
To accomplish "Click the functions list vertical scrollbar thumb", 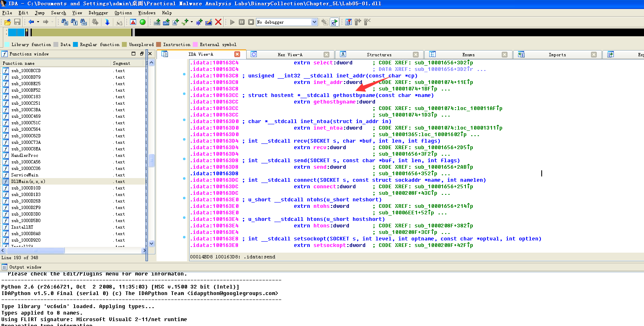I will pos(152,160).
